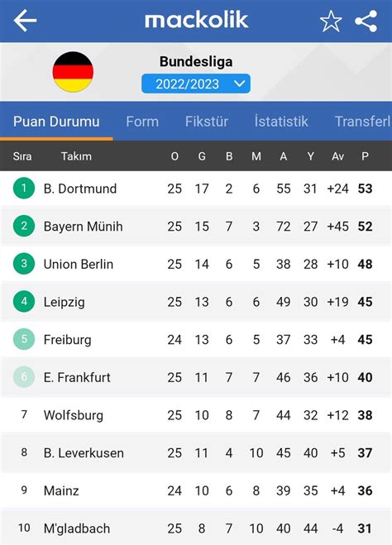Image resolution: width=392 pixels, height=545 pixels.
Task: Tap the German flag icon
Action: tap(73, 72)
